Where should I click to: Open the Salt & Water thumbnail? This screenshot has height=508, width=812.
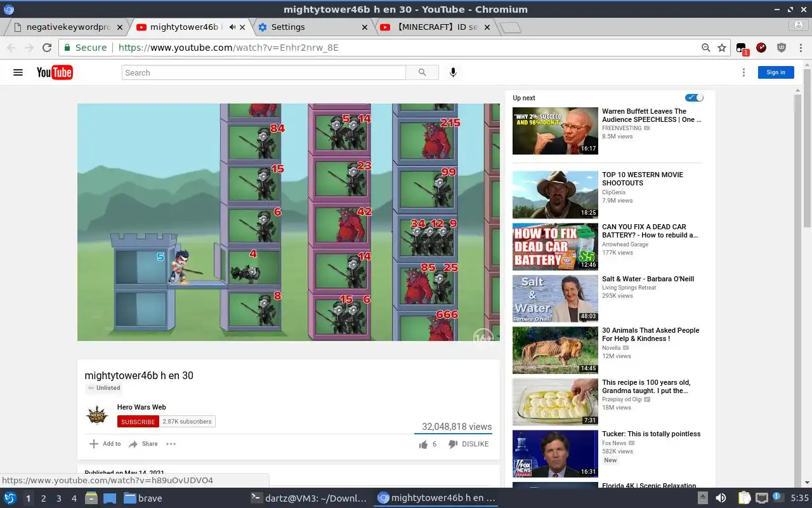click(x=555, y=298)
